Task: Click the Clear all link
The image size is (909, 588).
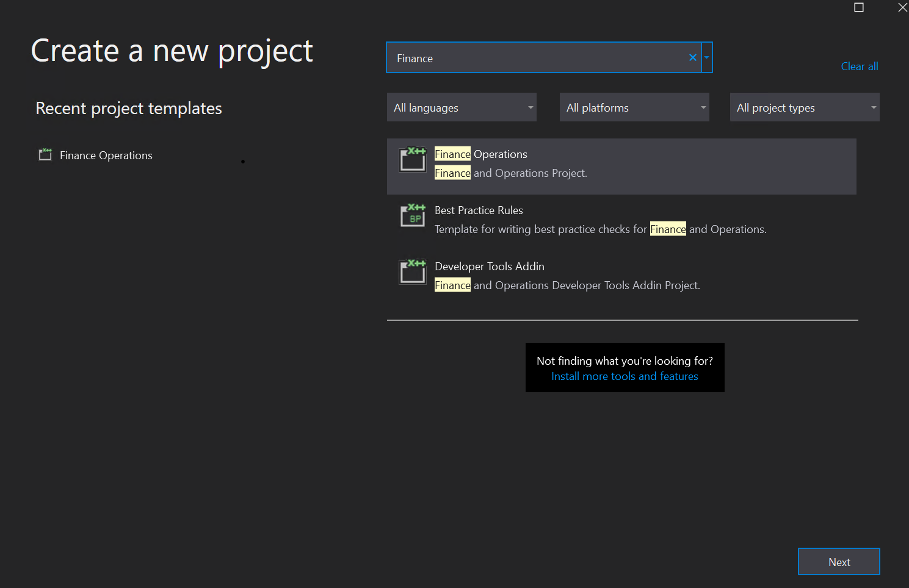Action: pos(859,66)
